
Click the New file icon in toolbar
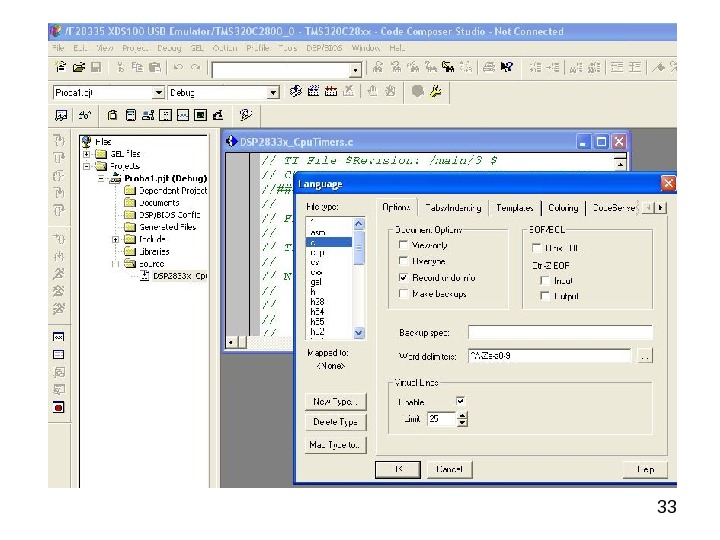(60, 67)
